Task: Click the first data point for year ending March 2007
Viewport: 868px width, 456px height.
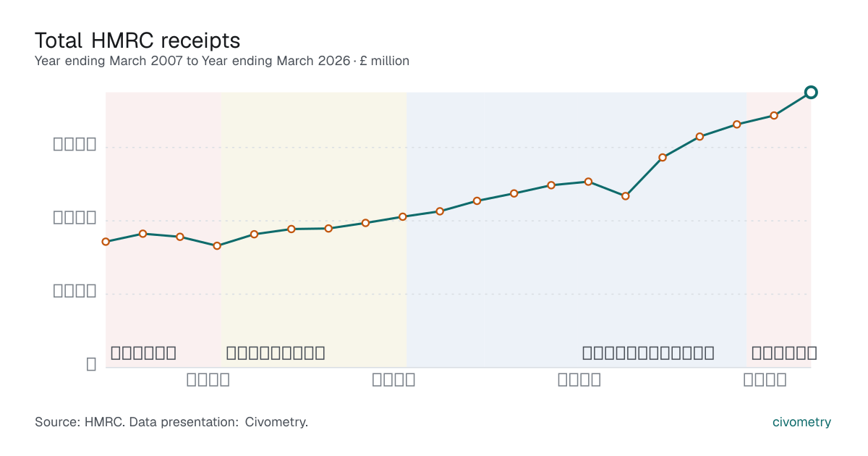Action: coord(106,242)
